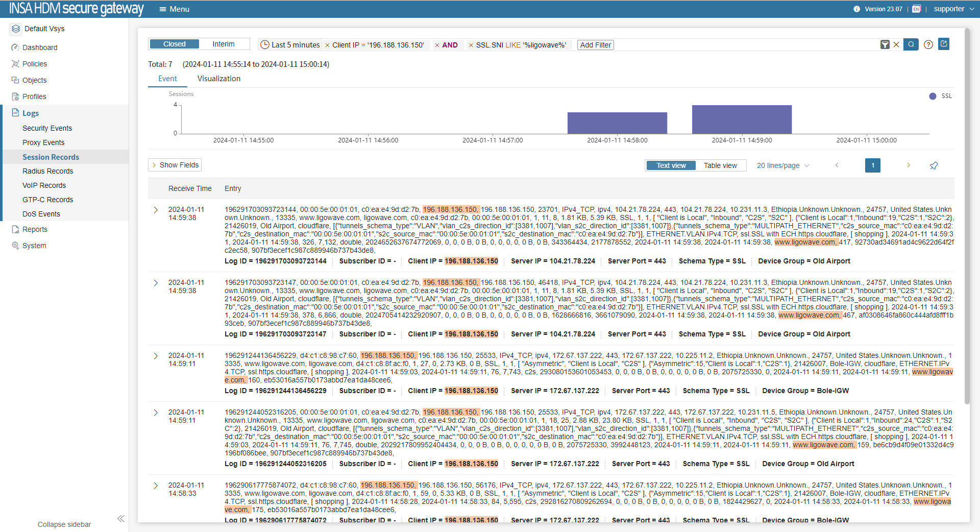Select the Closed sessions toggle

click(x=175, y=44)
